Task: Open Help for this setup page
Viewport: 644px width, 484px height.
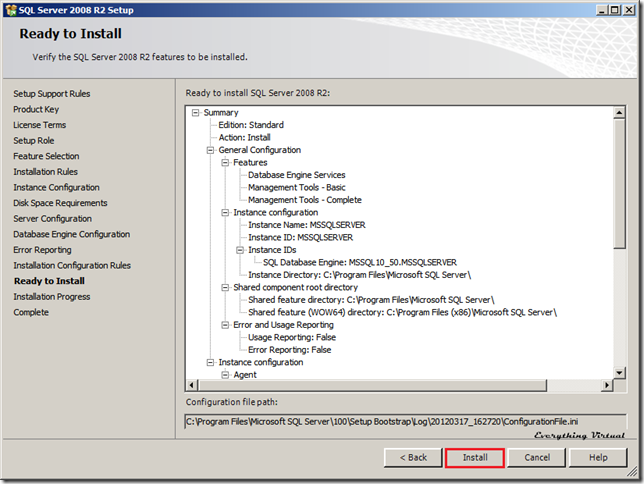Action: [x=598, y=458]
